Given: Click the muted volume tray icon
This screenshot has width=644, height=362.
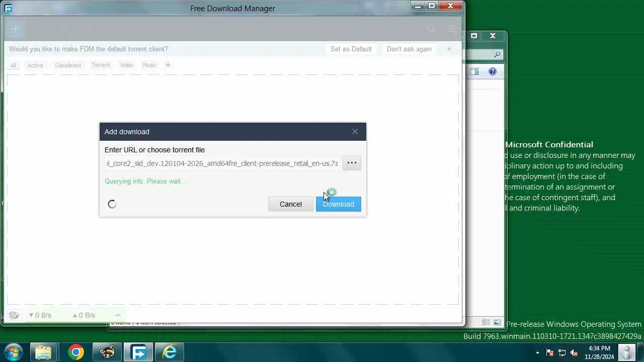Looking at the screenshot, I should click(x=574, y=352).
